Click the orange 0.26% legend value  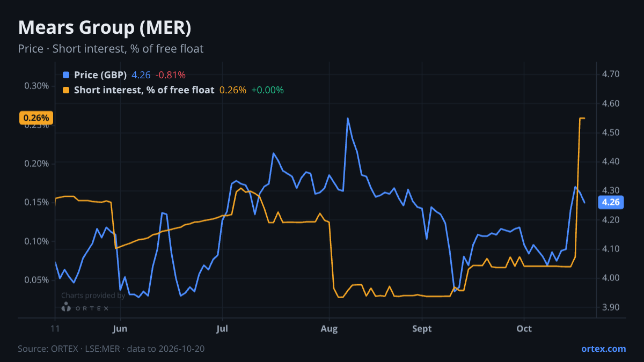click(233, 90)
